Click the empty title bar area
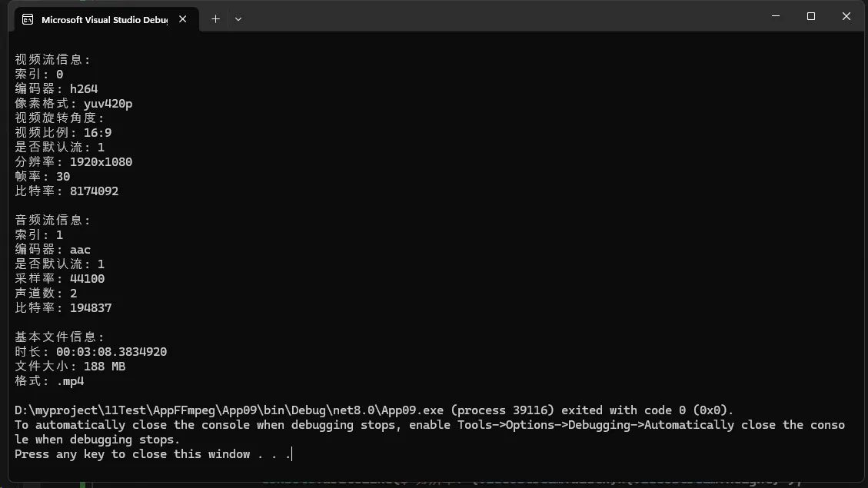This screenshot has height=488, width=868. tap(500, 17)
